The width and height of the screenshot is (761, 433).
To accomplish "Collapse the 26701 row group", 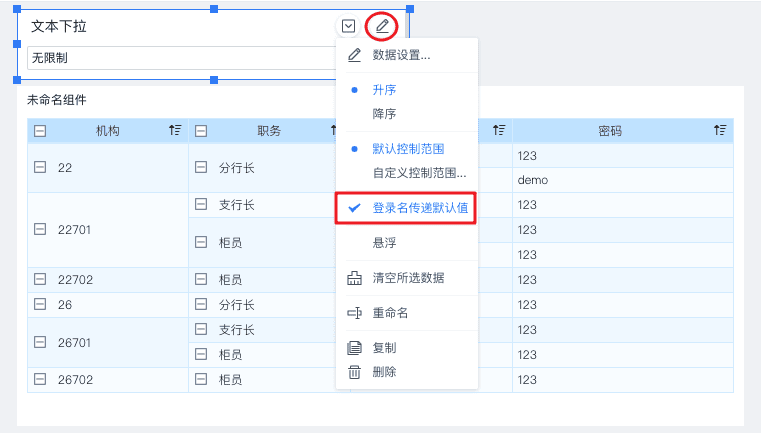I will point(40,342).
